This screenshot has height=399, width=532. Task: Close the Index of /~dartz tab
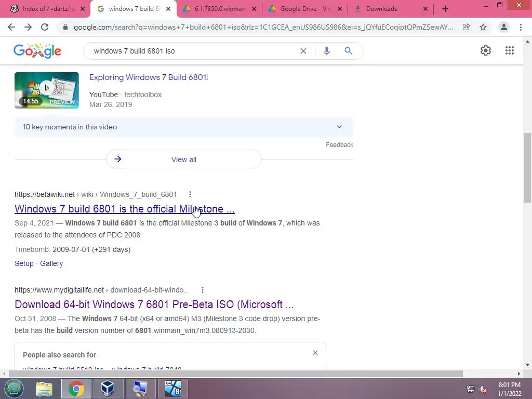pyautogui.click(x=83, y=9)
